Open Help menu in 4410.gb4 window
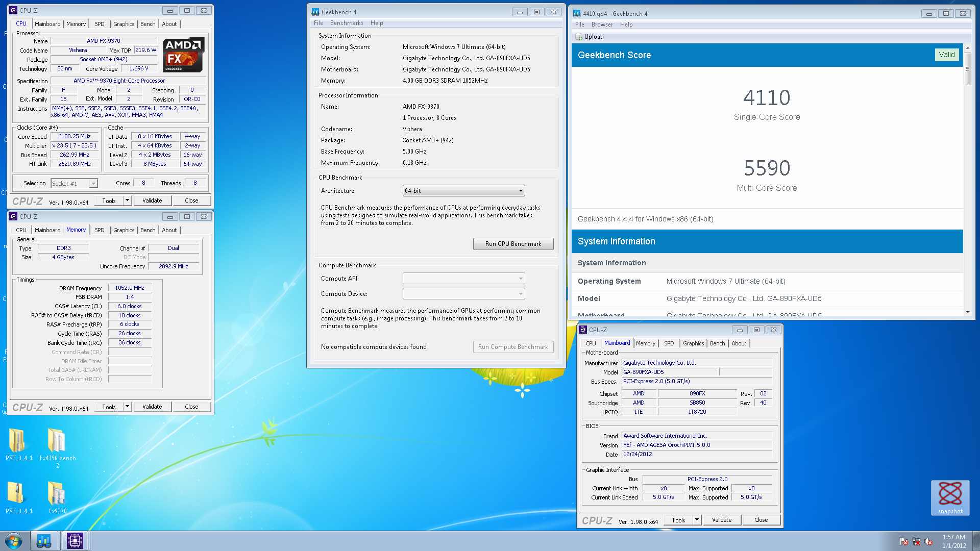 pos(626,24)
